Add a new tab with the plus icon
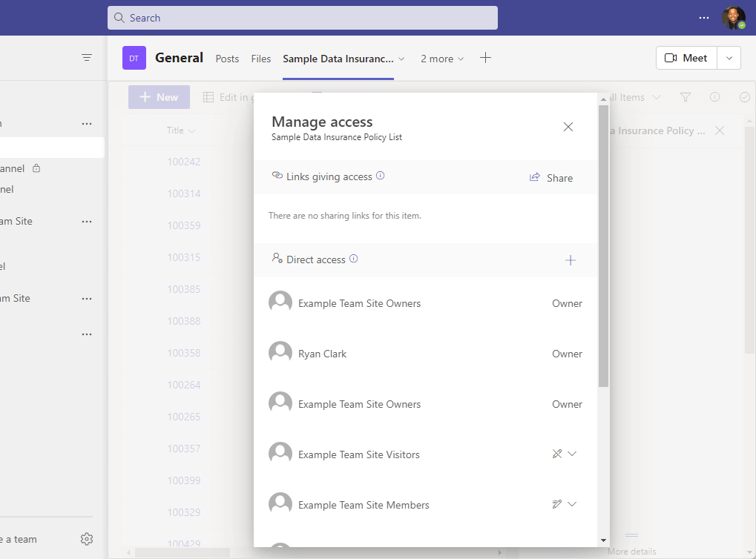This screenshot has height=559, width=756. click(x=485, y=58)
